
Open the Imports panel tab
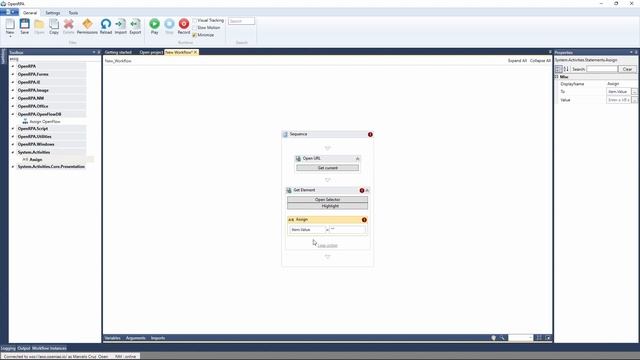158,338
